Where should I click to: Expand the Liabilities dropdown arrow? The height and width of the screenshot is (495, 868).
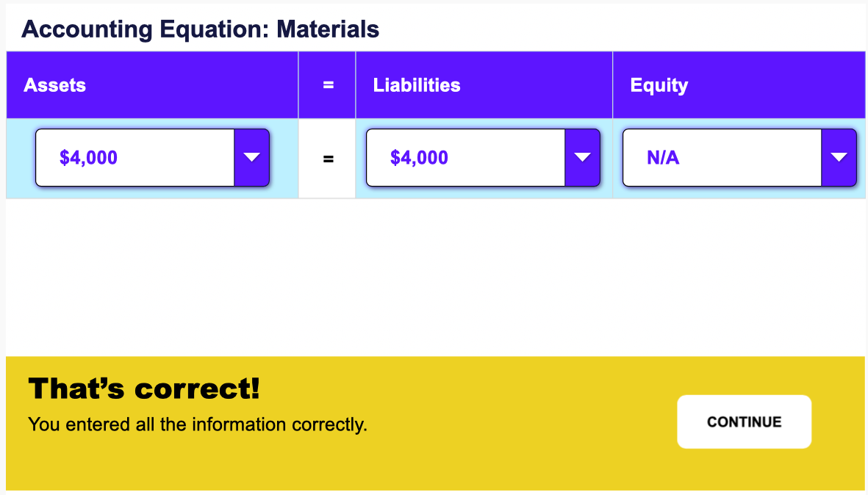pos(582,157)
